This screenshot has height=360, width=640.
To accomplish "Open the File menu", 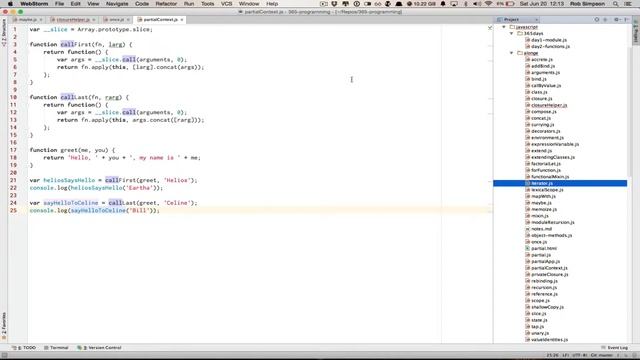I will point(59,4).
